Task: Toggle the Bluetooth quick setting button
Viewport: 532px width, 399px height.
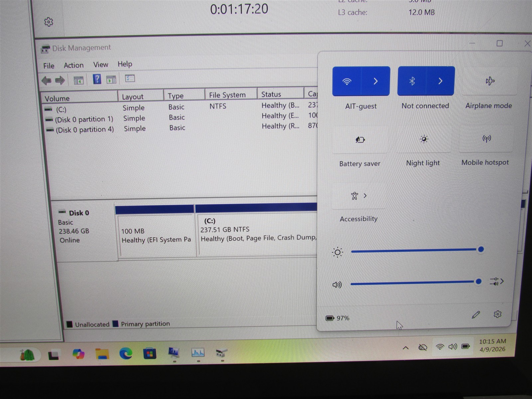Action: [412, 81]
